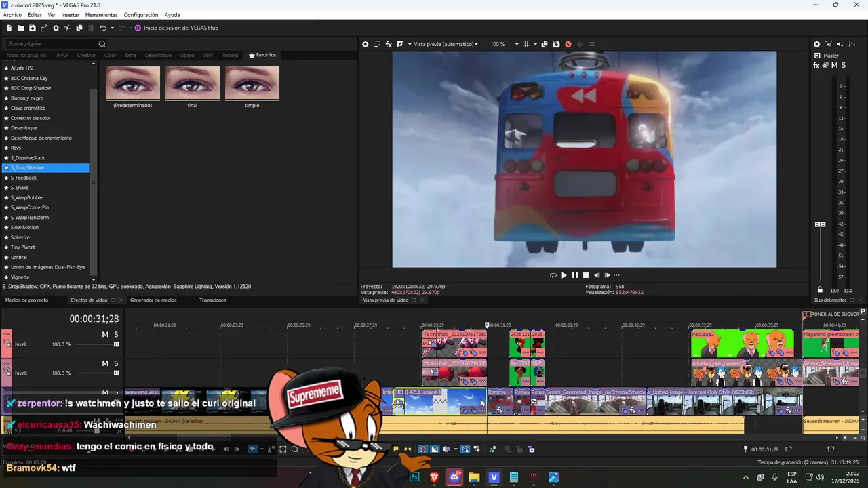
Task: Click the Open project folder icon
Action: tap(21, 28)
